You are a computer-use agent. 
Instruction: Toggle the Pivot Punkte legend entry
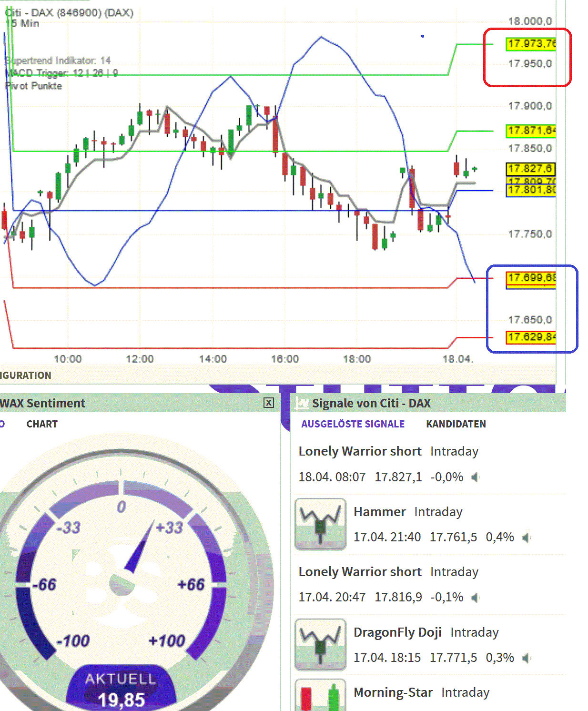[x=33, y=86]
